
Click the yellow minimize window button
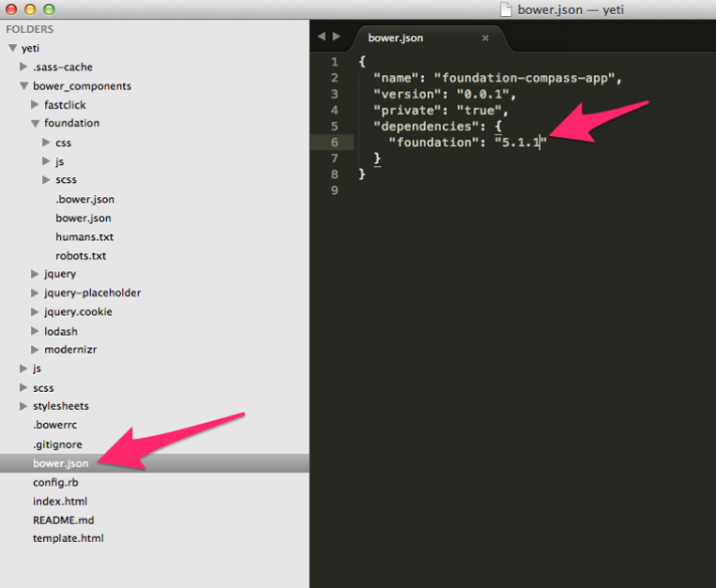click(x=30, y=9)
